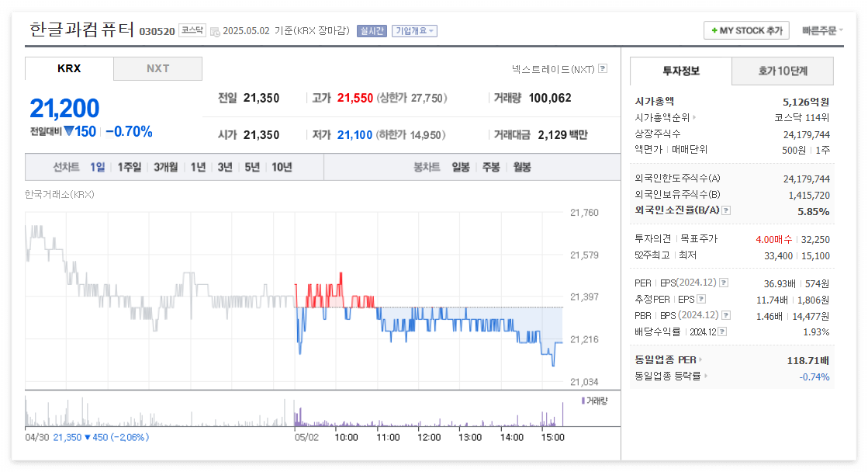Select the 1주일 chart period
This screenshot has height=472, width=868.
pyautogui.click(x=132, y=167)
